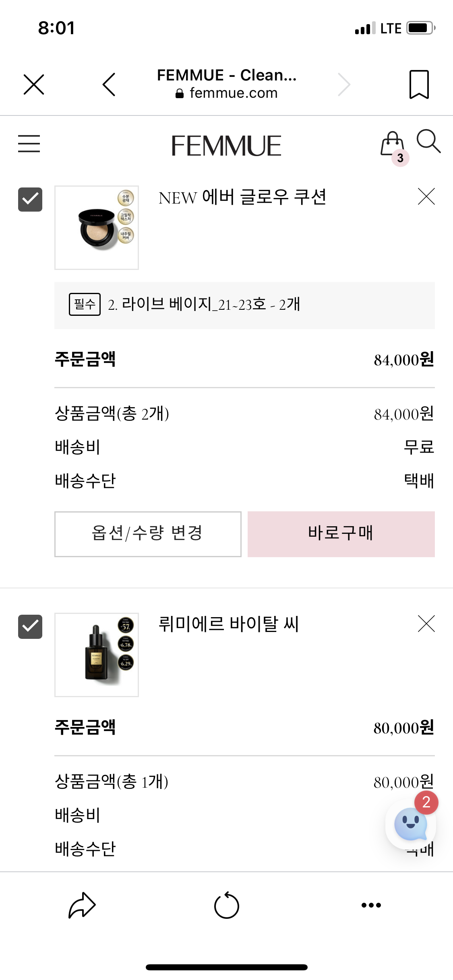Tap the FEMMUE logo

point(226,146)
